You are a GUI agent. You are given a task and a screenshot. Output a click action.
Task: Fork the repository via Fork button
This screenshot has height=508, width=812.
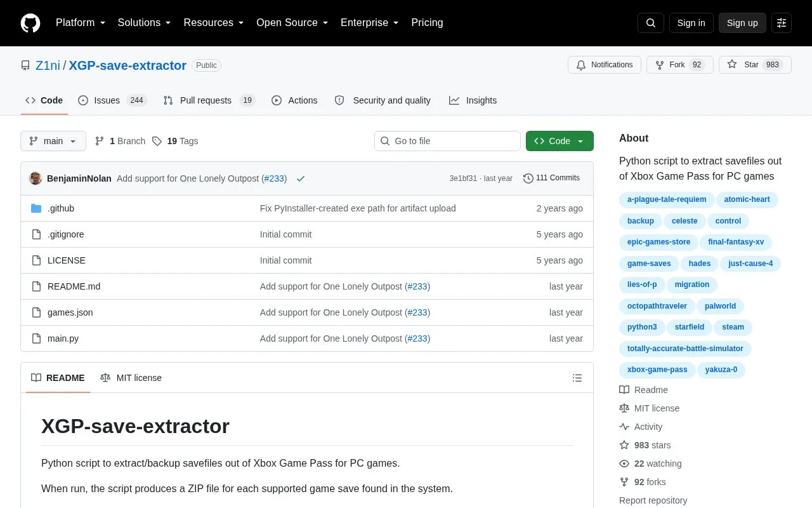tap(680, 65)
